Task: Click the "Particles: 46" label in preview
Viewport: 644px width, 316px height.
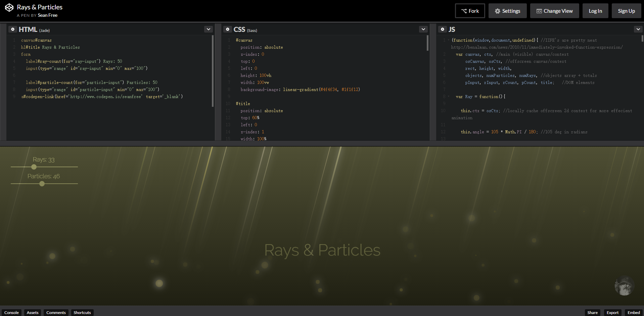Action: click(x=44, y=176)
